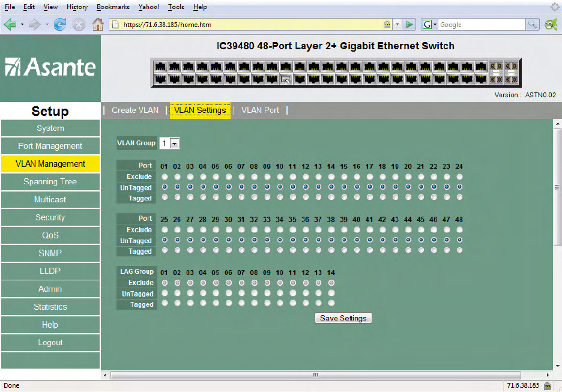Viewport: 562px width, 392px height.
Task: Reload the page with the refresh icon
Action: click(60, 25)
